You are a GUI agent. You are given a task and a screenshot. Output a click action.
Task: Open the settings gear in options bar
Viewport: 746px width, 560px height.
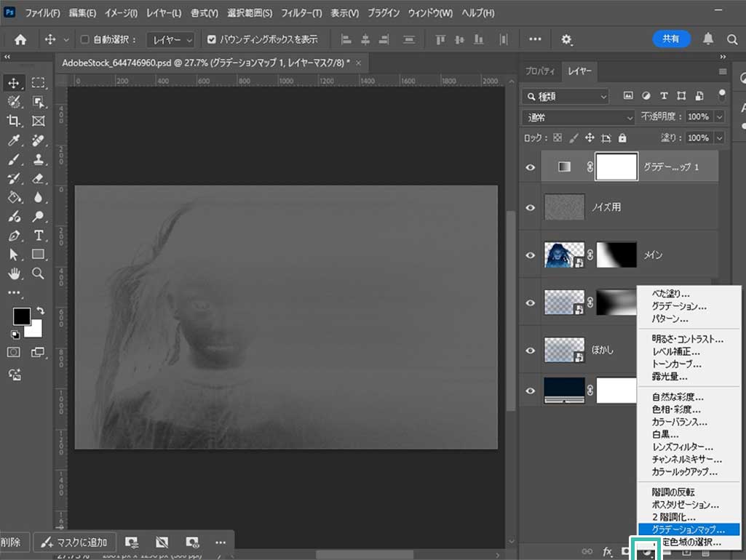tap(567, 39)
